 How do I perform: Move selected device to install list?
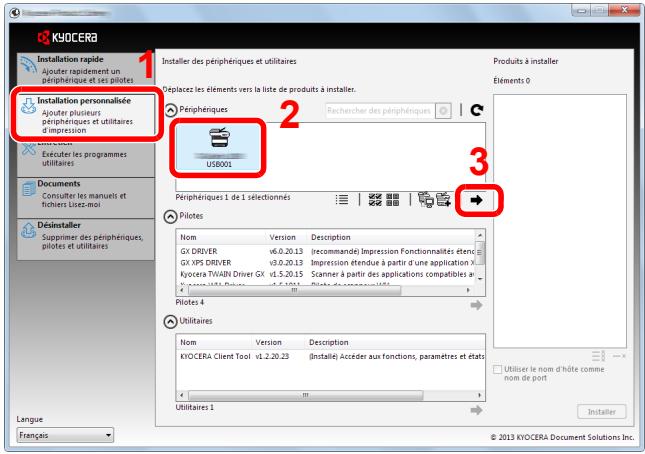pos(476,200)
